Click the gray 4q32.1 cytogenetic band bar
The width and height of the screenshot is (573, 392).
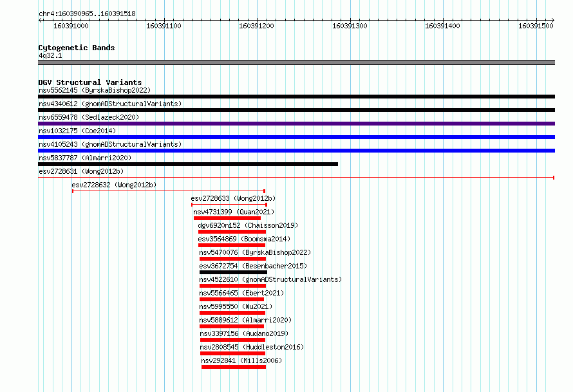tap(296, 62)
